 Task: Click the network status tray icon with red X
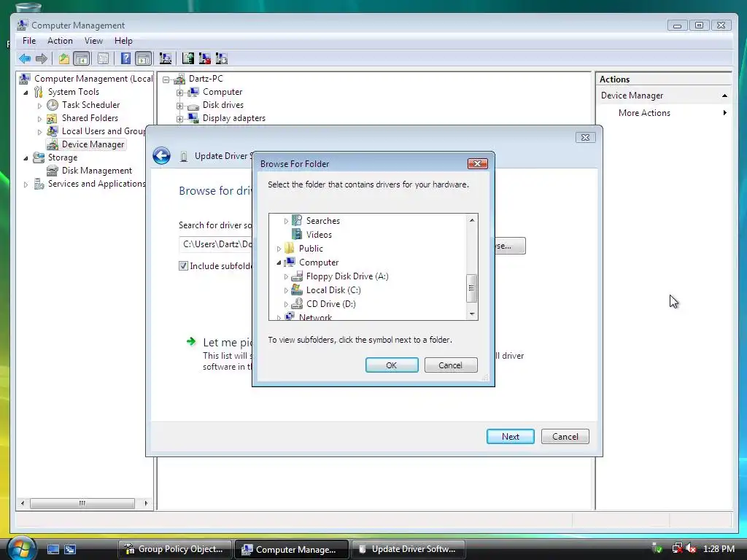[677, 548]
